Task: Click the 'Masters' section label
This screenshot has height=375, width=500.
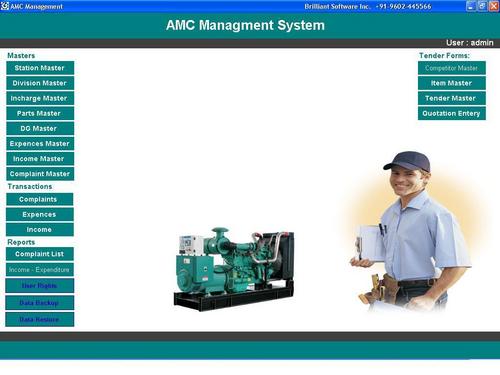Action: (x=21, y=56)
